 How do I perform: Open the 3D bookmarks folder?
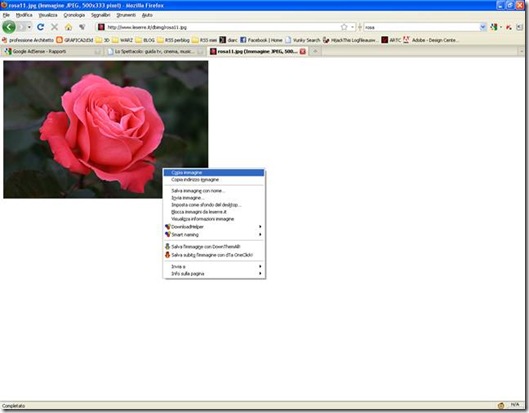tap(103, 40)
